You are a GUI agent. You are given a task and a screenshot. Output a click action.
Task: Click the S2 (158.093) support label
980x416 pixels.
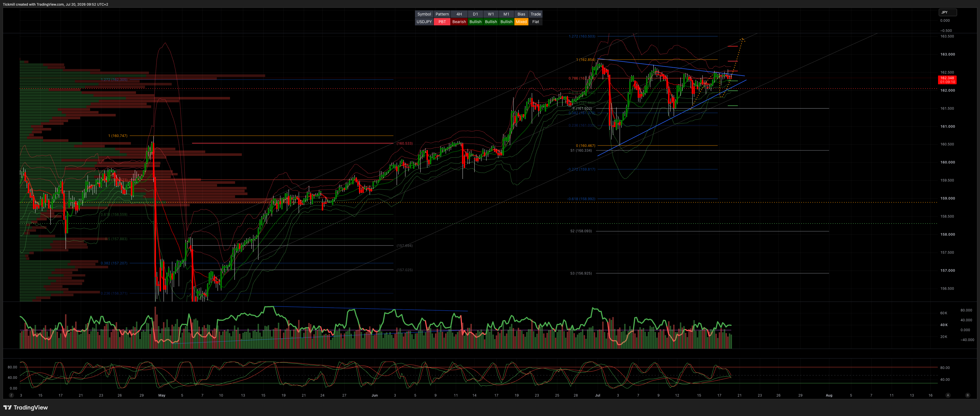[x=581, y=231]
